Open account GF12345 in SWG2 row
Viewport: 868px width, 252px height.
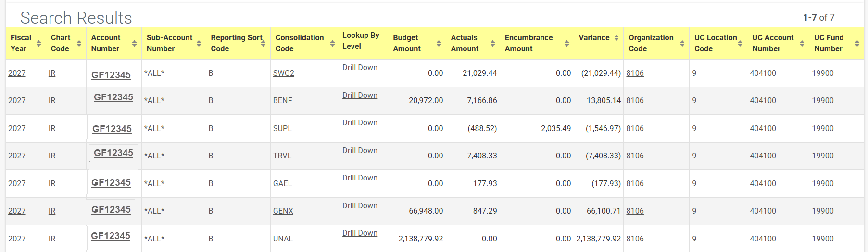coord(111,75)
